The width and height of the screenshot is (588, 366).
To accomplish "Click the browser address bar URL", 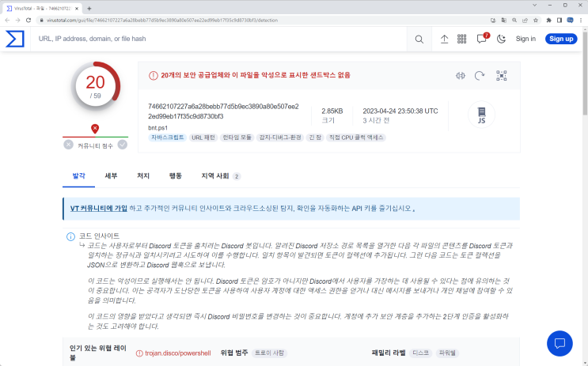I will (162, 21).
